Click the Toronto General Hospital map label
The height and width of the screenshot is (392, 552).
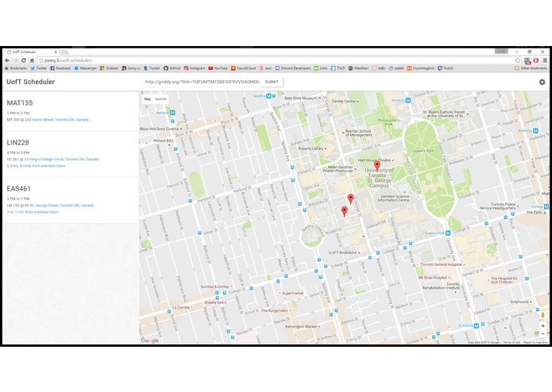click(x=441, y=264)
